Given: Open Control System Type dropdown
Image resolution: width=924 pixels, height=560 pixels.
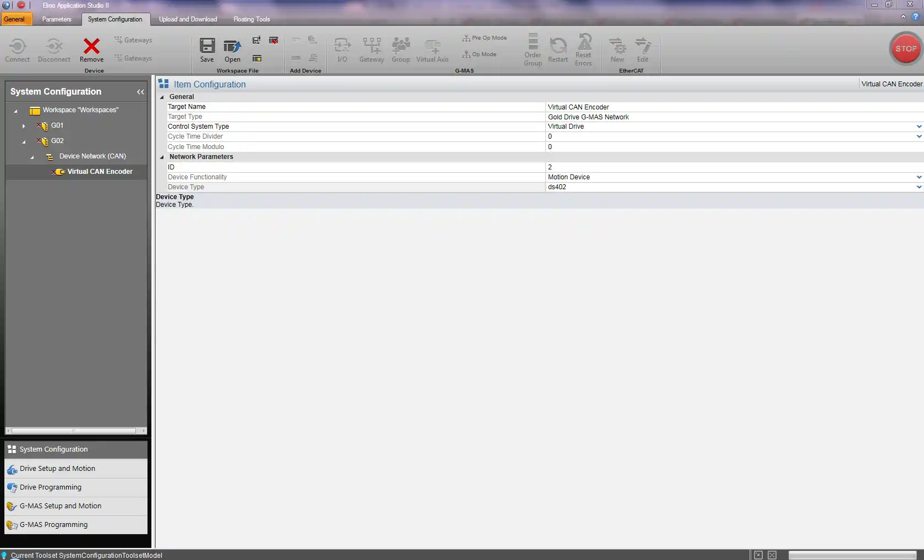Looking at the screenshot, I should pyautogui.click(x=918, y=127).
